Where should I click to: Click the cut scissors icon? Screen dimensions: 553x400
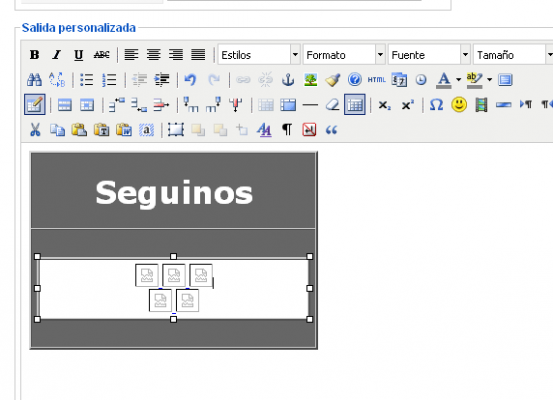[35, 130]
